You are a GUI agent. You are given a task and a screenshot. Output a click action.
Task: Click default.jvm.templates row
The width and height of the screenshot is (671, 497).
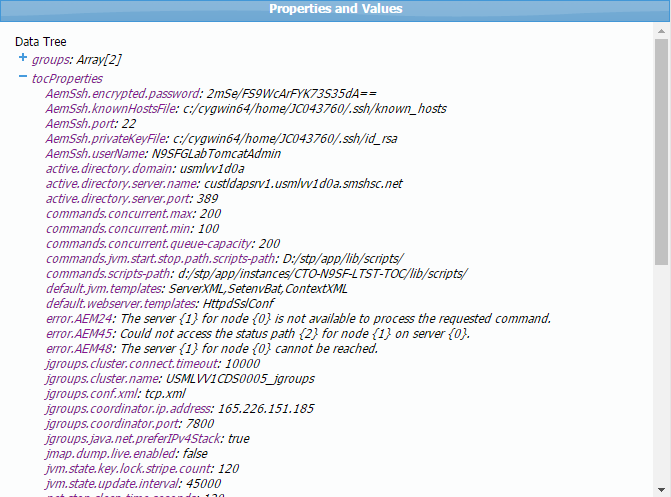click(x=196, y=289)
